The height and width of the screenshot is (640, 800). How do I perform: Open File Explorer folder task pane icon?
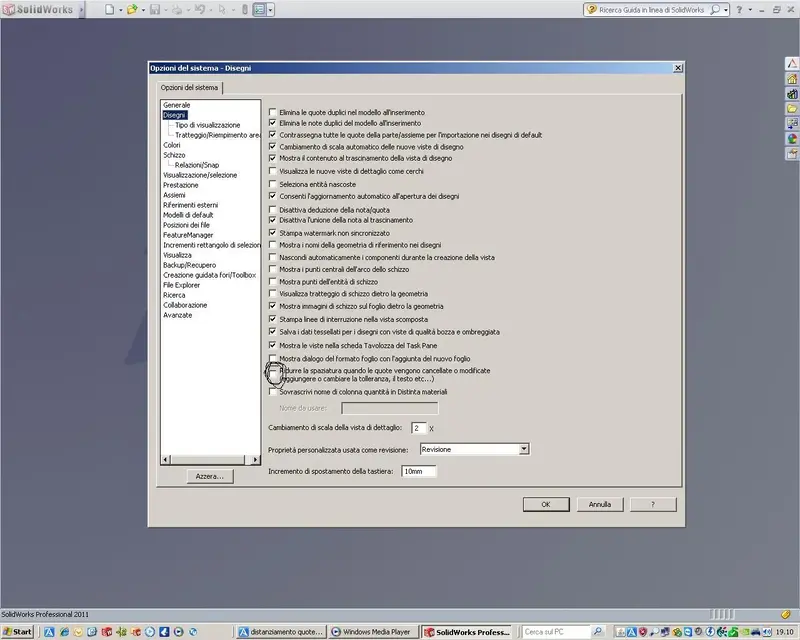[792, 109]
